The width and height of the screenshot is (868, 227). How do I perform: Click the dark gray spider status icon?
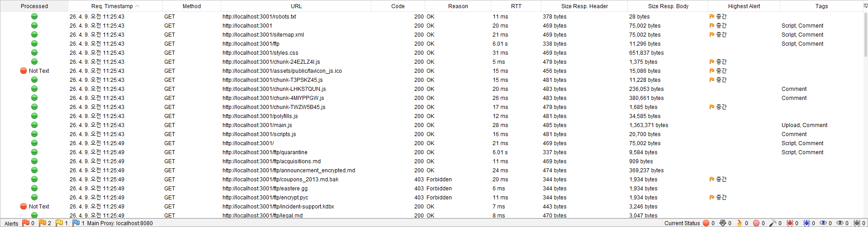857,223
